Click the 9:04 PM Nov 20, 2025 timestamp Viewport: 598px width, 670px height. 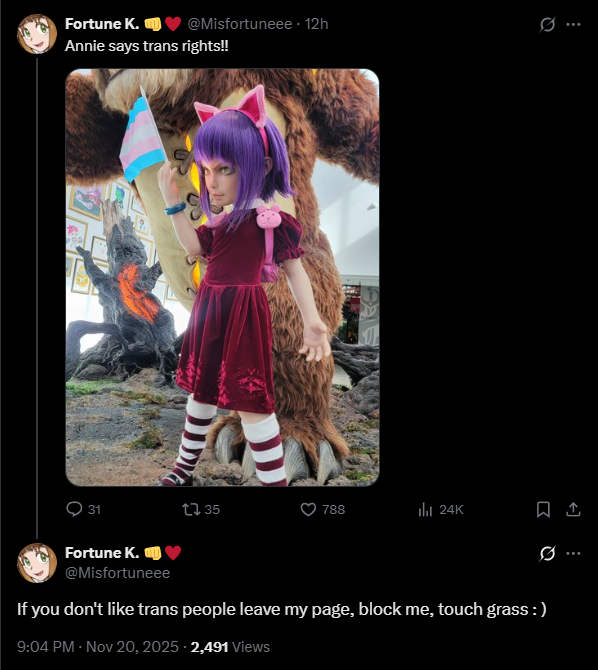coord(98,646)
